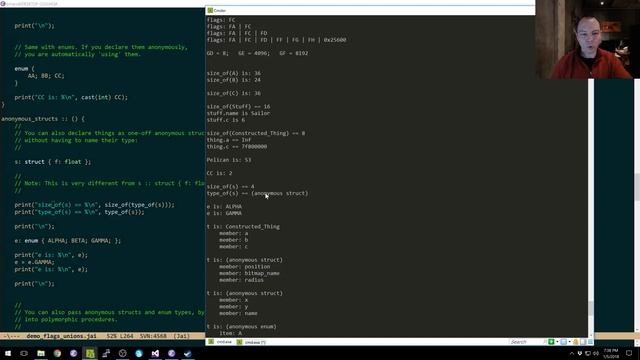Launch Chrome from the taskbar
This screenshot has width=640, height=360.
pyautogui.click(x=57, y=353)
